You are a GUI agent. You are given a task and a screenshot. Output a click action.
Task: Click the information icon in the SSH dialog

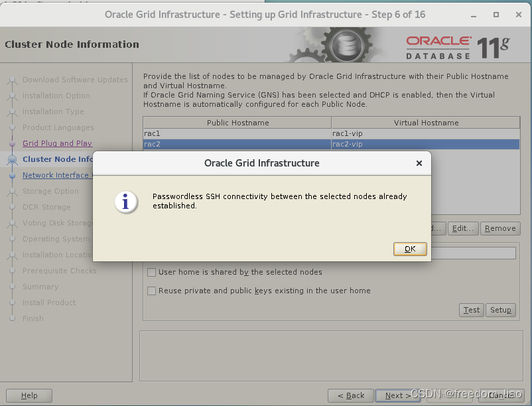click(x=126, y=202)
